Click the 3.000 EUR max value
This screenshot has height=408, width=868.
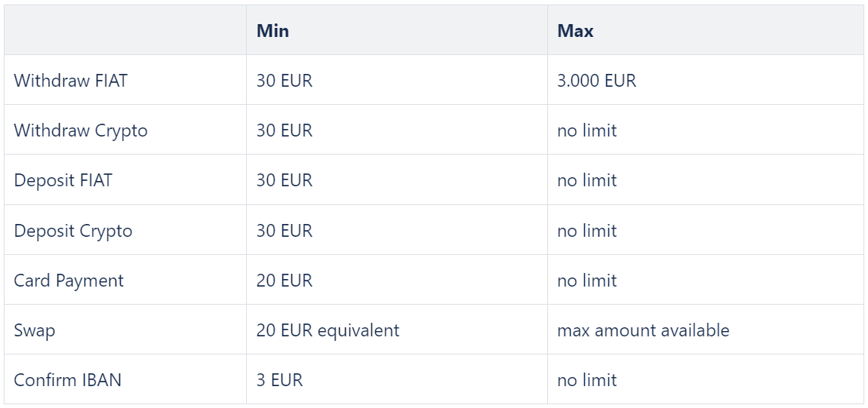point(597,80)
